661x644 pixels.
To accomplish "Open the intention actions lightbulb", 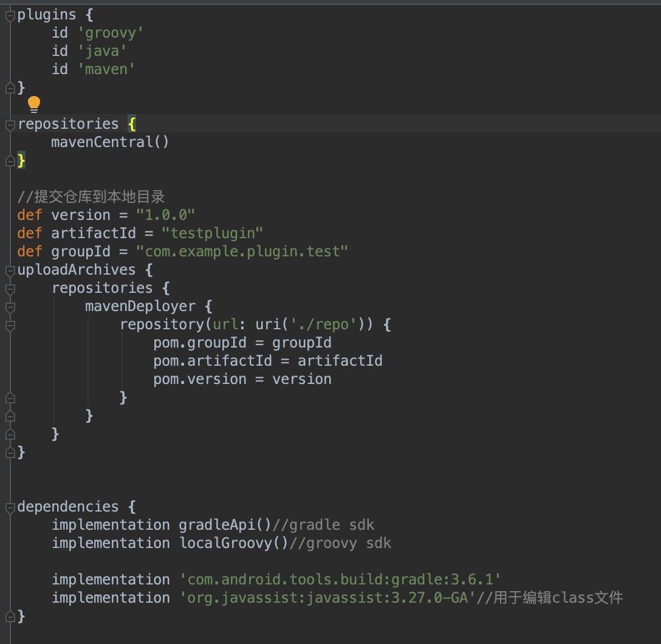I will coord(34,104).
